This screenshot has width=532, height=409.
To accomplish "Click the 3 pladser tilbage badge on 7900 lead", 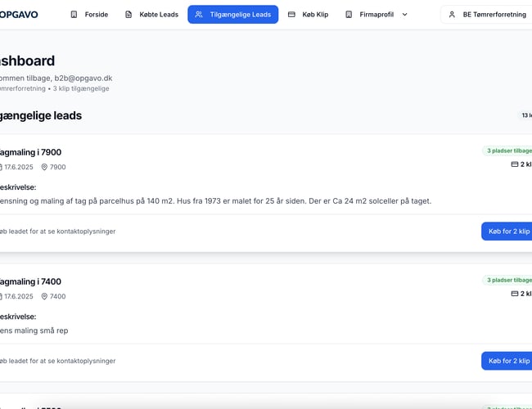I will pos(508,151).
